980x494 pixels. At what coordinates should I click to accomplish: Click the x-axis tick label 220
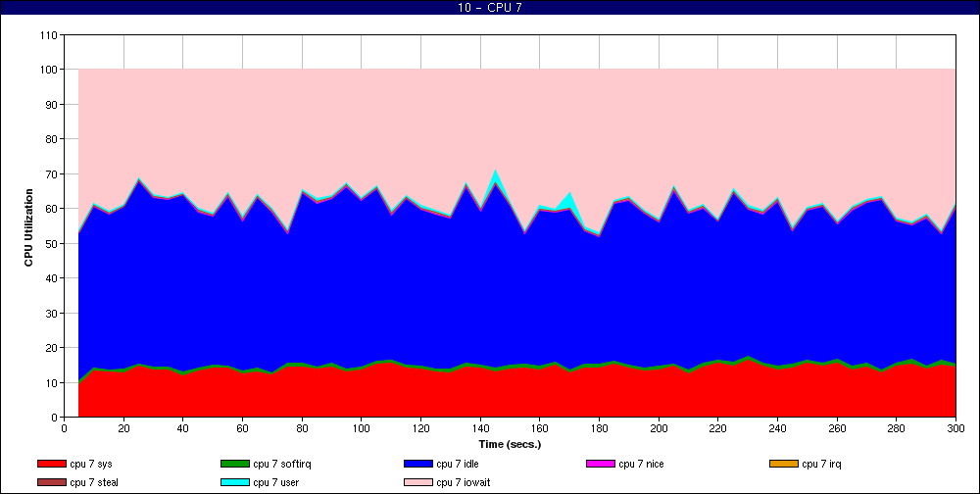pyautogui.click(x=717, y=428)
